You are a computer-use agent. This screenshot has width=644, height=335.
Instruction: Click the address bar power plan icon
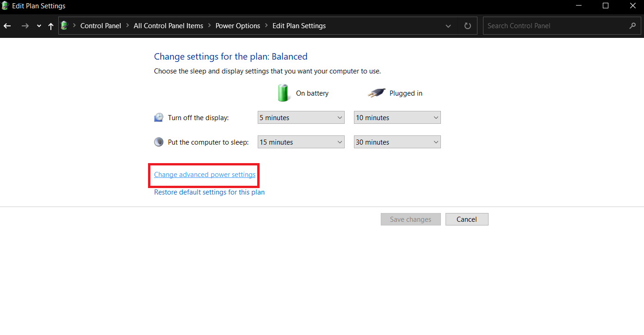[64, 26]
